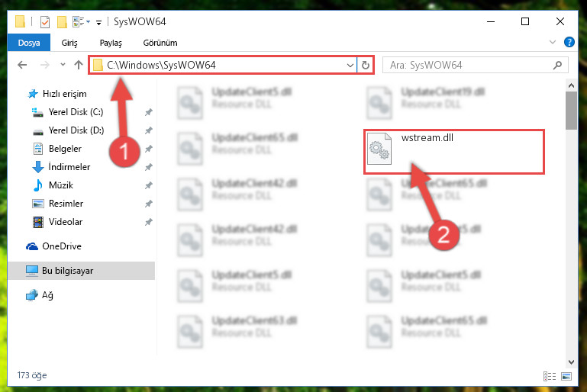Navigate up one folder level
587x392 pixels.
(x=79, y=65)
